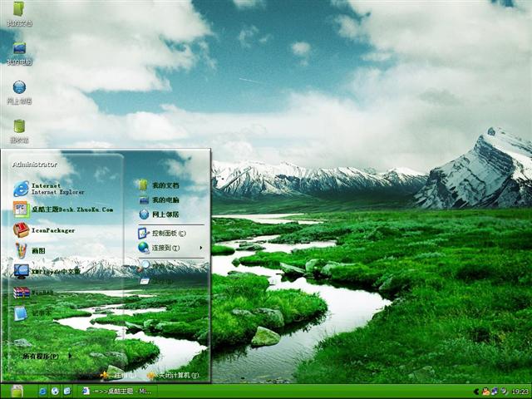Open the QQ penguin tray icon
This screenshot has height=399, width=532.
pos(485,392)
